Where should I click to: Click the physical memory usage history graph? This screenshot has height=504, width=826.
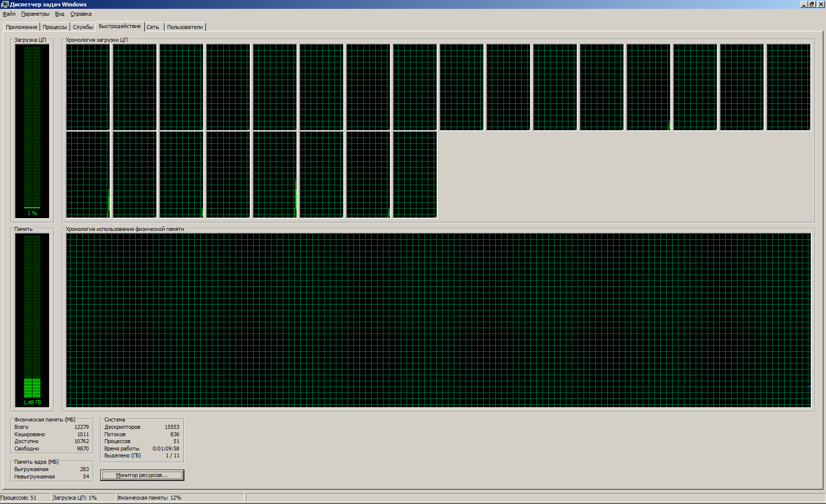[x=438, y=320]
